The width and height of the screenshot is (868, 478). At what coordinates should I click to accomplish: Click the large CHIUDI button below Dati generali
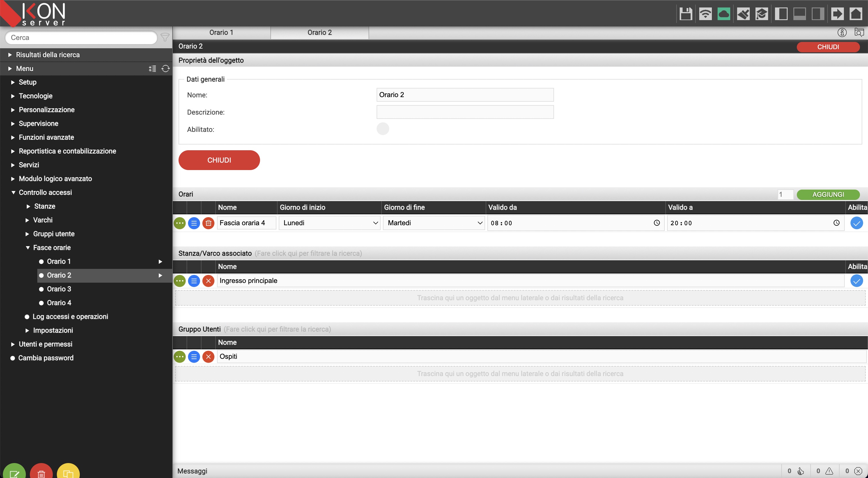(x=219, y=160)
